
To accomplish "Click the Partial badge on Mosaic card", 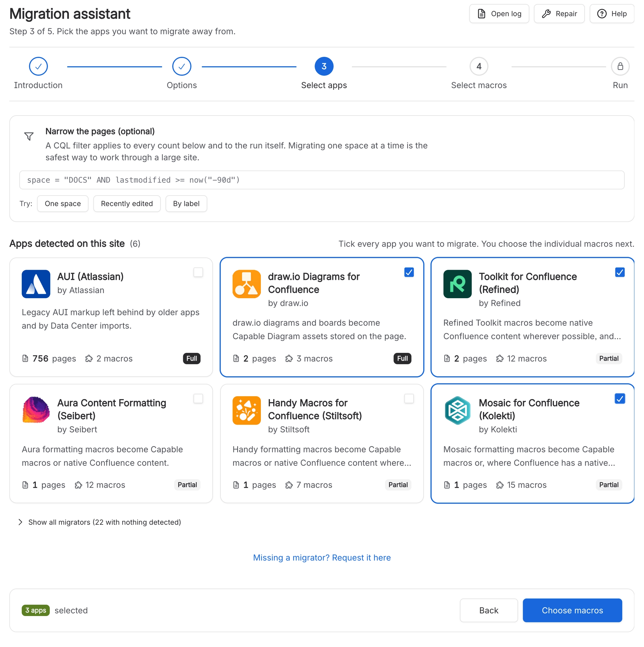I will click(x=609, y=485).
